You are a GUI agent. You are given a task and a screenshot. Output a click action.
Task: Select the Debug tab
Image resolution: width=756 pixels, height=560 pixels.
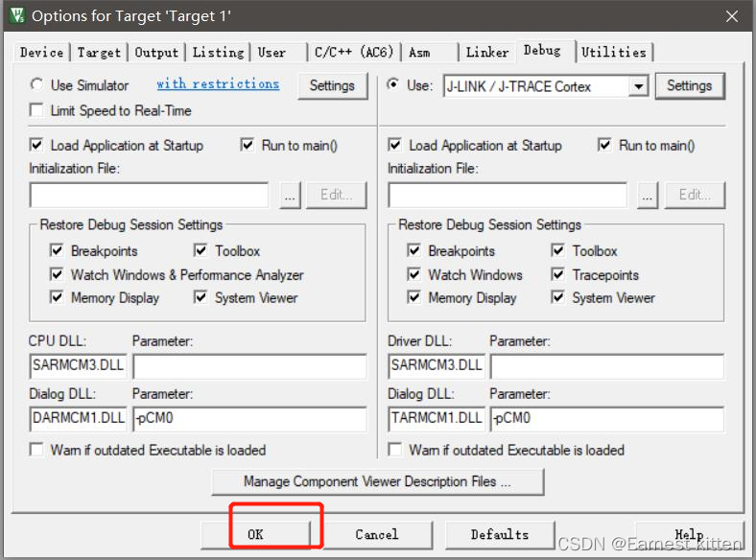542,51
